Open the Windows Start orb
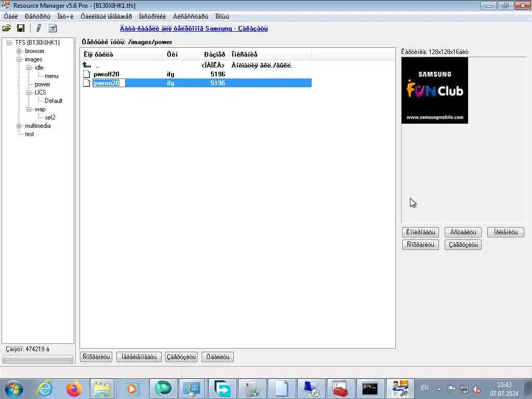Viewport: 532px width, 399px height. 14,389
